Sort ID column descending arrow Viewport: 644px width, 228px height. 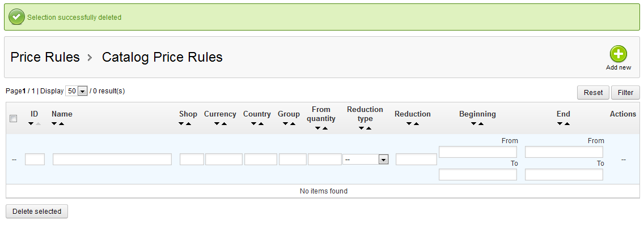tap(31, 124)
